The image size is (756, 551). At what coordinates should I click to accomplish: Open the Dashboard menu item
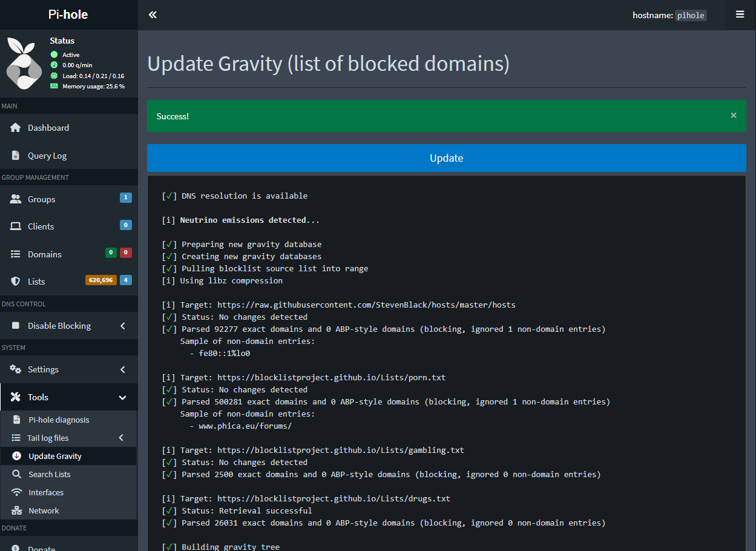tap(69, 128)
